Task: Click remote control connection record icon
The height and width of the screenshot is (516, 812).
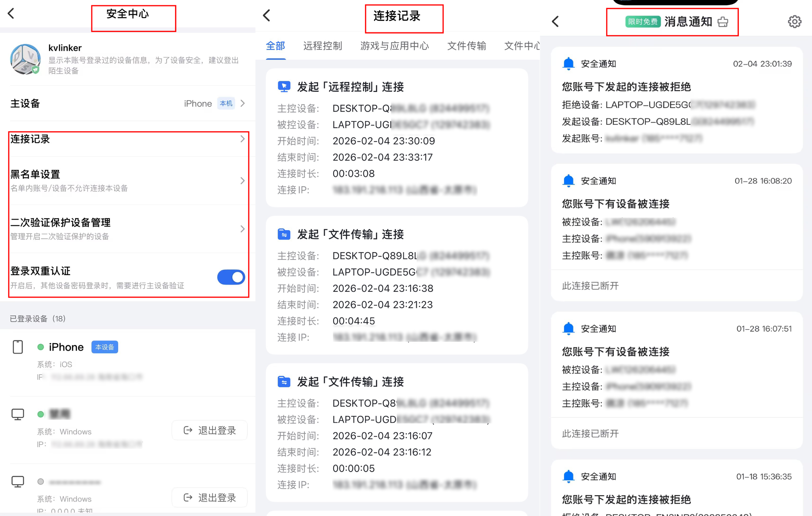Action: 284,87
